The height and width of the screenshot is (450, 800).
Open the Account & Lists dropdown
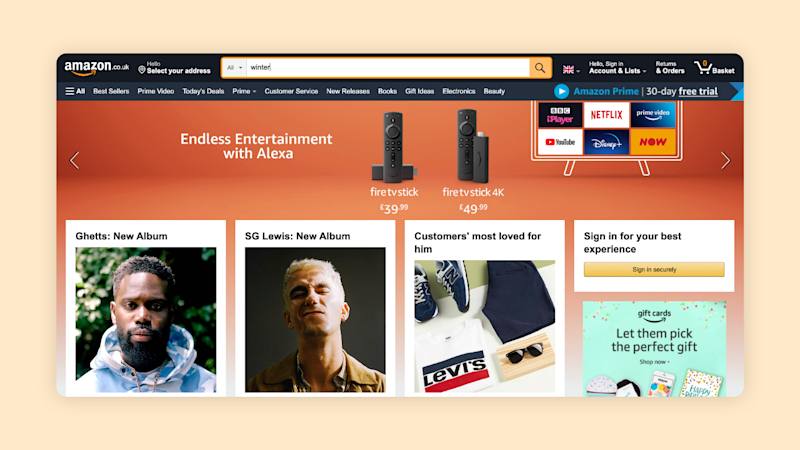617,67
